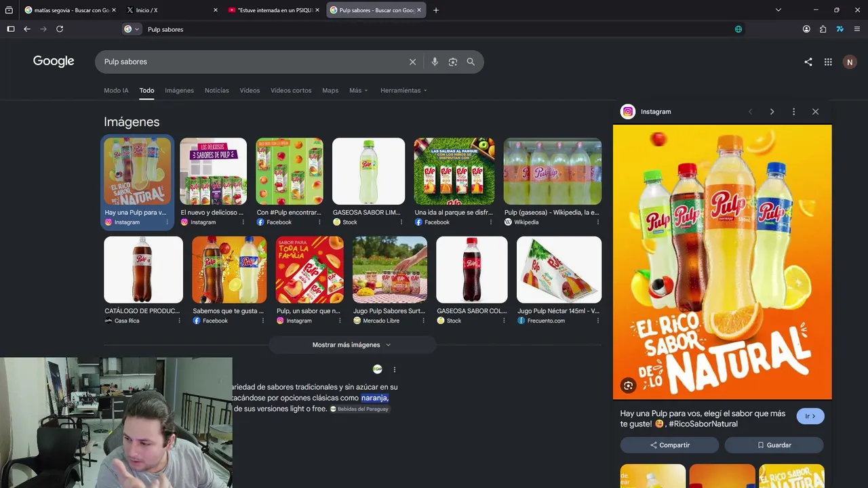Submit search with magnifier icon
This screenshot has width=868, height=488.
coord(471,62)
